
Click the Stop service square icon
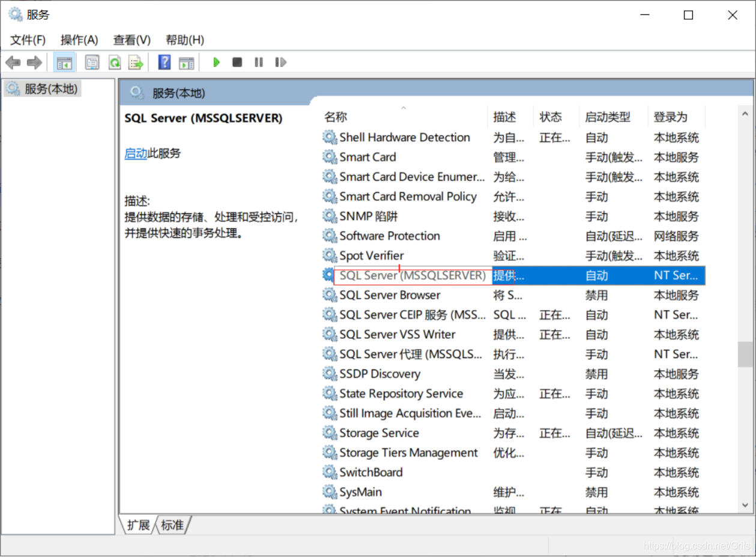pyautogui.click(x=237, y=62)
